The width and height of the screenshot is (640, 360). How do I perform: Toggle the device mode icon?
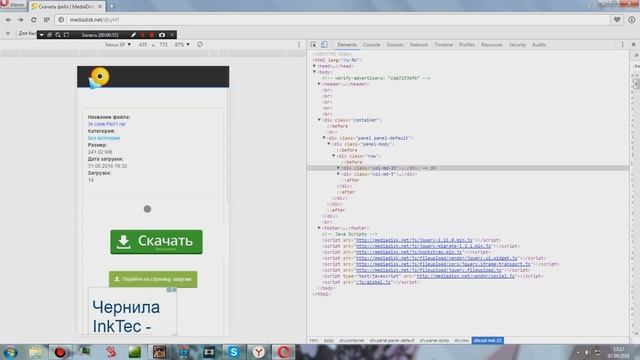coord(324,44)
